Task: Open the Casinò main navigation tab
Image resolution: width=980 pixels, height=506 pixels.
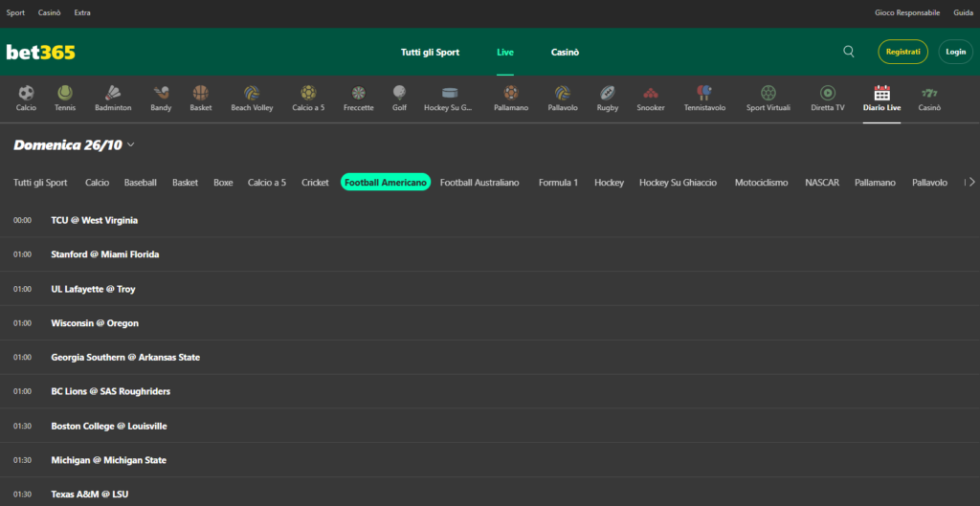Action: 565,53
